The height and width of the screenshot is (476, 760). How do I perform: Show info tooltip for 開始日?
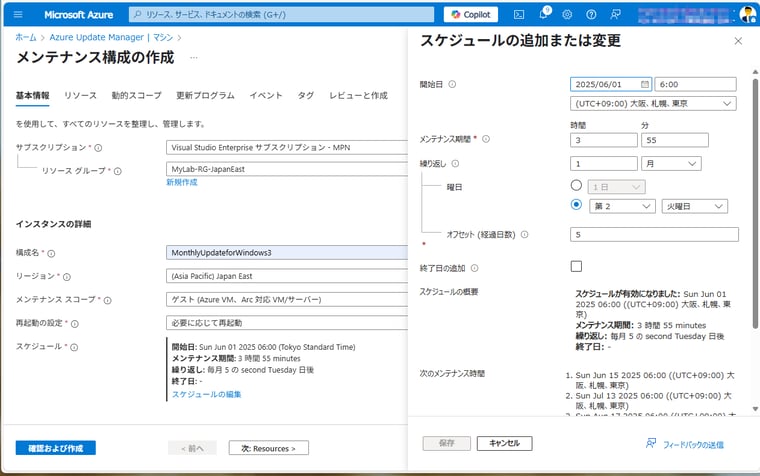tap(452, 84)
